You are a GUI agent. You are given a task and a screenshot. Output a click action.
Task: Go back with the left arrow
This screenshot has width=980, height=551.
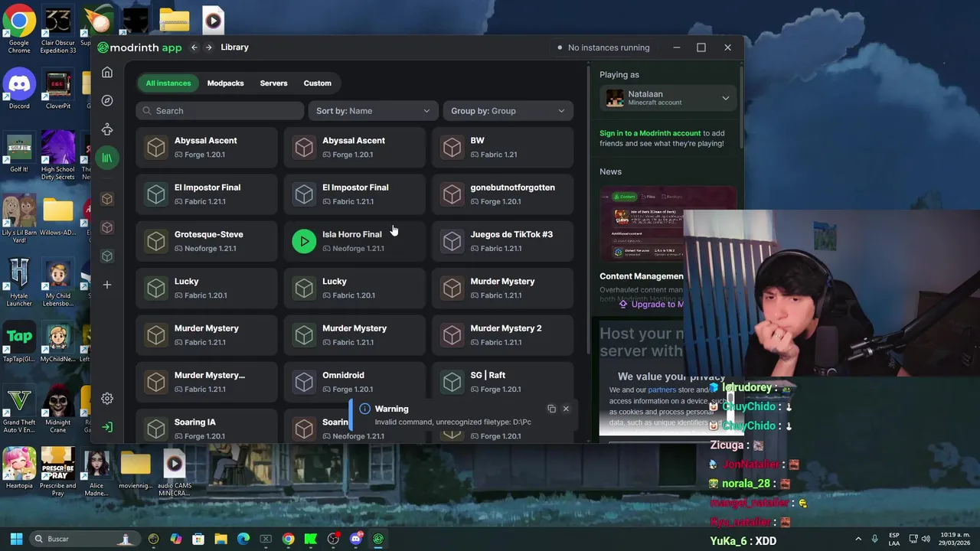click(194, 47)
